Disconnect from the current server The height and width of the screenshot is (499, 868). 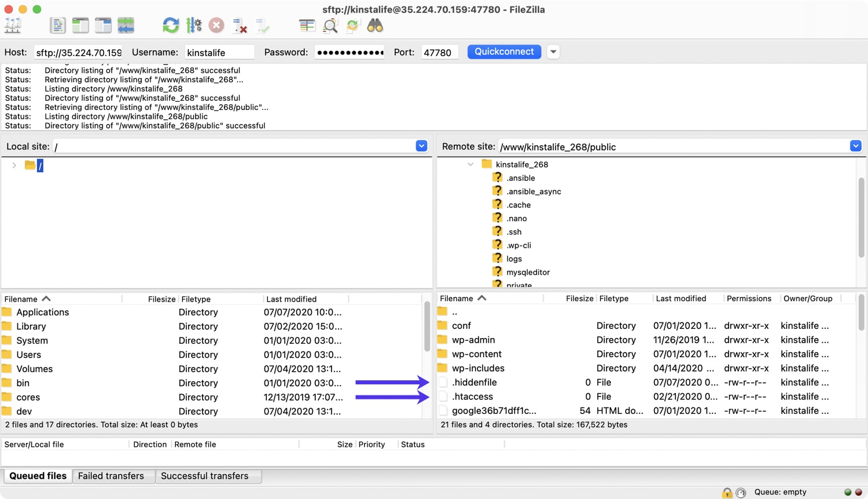[239, 25]
